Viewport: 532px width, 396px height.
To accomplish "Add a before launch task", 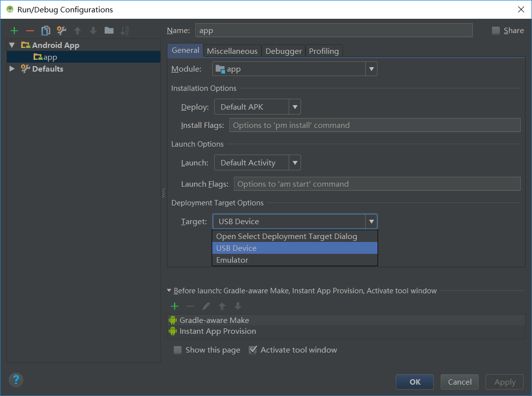I will (175, 307).
